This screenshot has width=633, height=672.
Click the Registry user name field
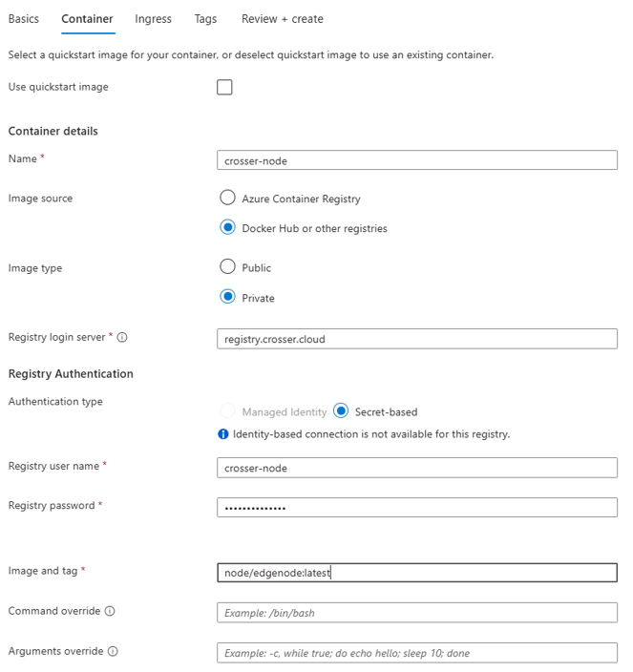417,468
